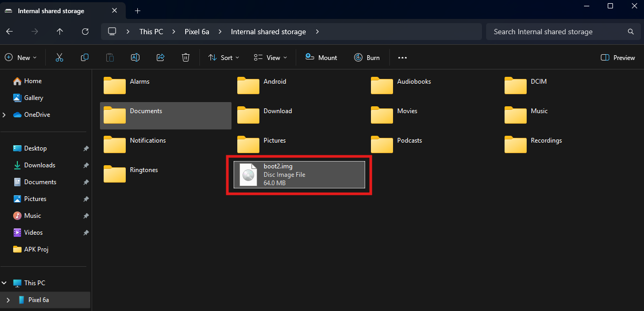Viewport: 644px width, 311px height.
Task: Open the View dropdown menu
Action: (x=270, y=57)
